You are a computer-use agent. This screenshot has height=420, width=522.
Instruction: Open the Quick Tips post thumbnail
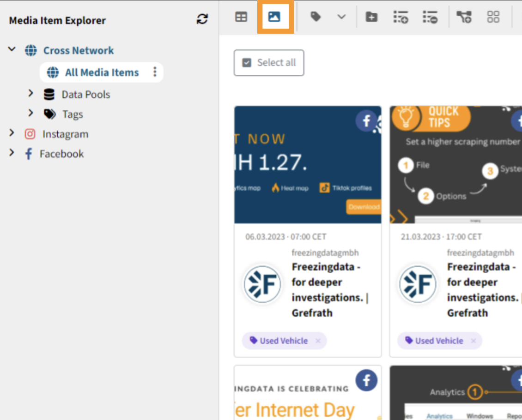click(x=456, y=165)
